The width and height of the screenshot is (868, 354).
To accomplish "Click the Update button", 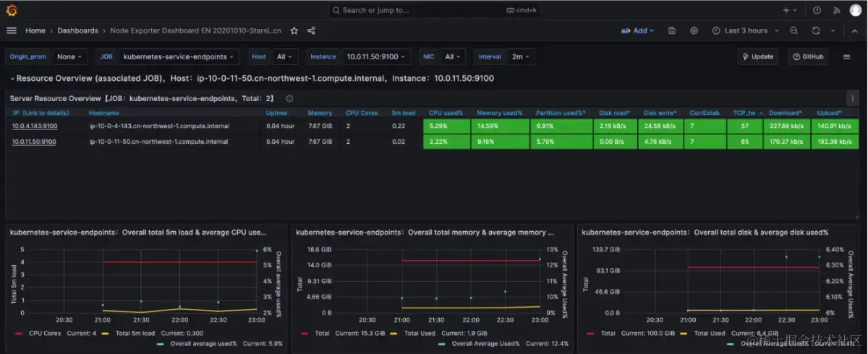I will pos(757,56).
